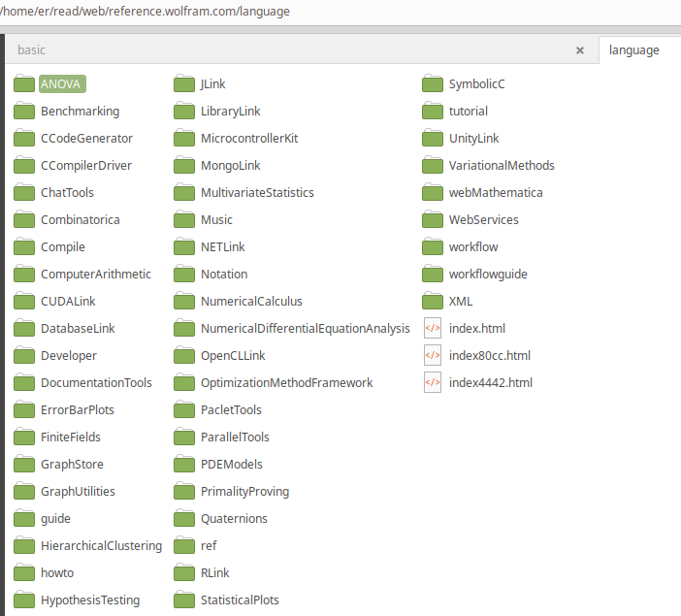
Task: Click the Developer folder icon
Action: pos(24,355)
